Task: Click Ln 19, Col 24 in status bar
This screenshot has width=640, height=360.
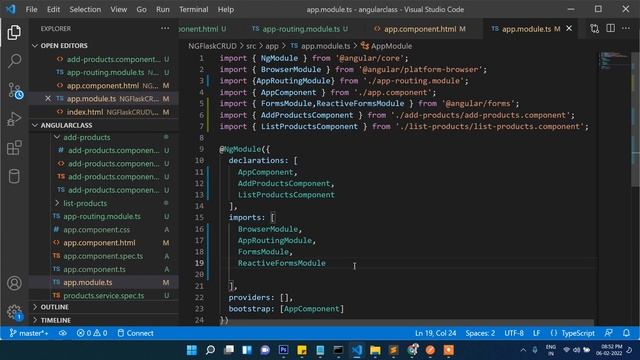Action: click(436, 333)
